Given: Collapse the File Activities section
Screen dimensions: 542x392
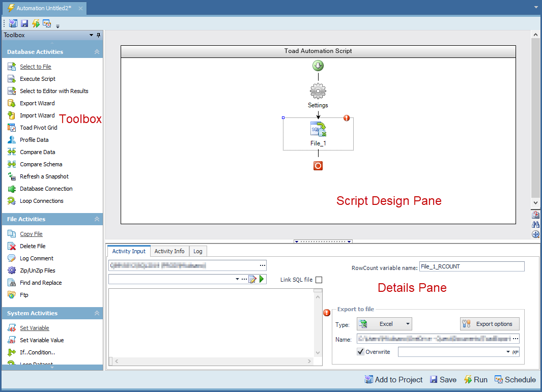Looking at the screenshot, I should (x=97, y=219).
